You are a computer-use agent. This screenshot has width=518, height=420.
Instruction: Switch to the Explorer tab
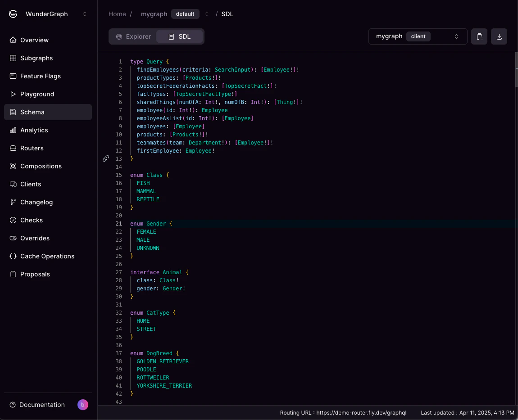(133, 36)
